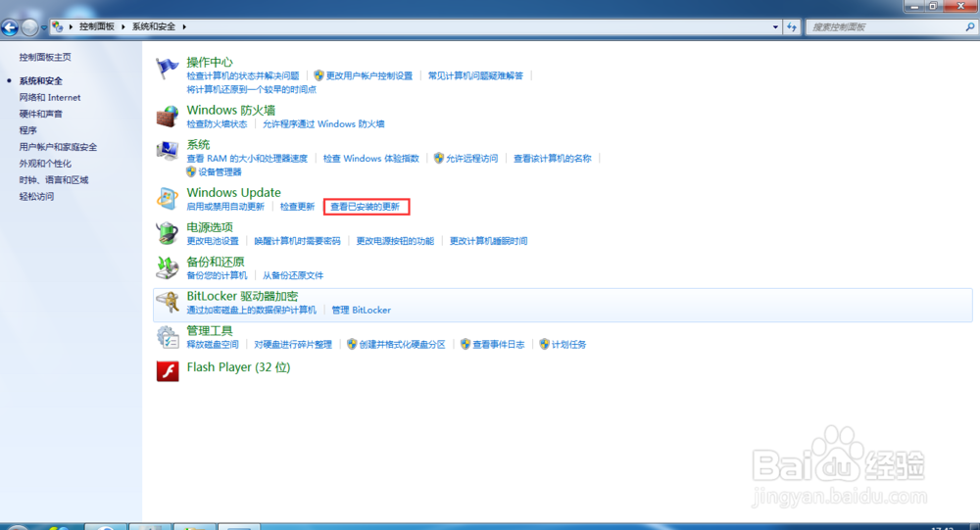Select 网络和 Internet in sidebar
Screen dimensions: 980x530
pos(50,98)
